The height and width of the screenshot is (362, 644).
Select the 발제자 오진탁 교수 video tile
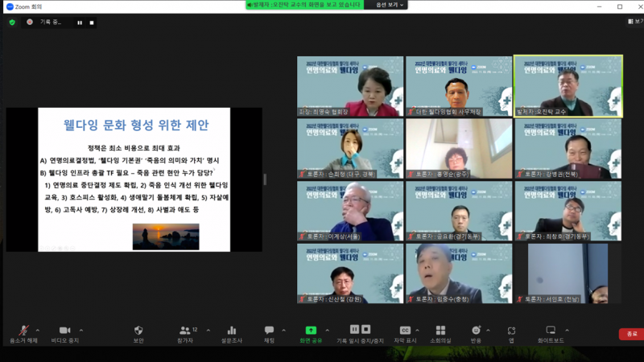point(568,86)
